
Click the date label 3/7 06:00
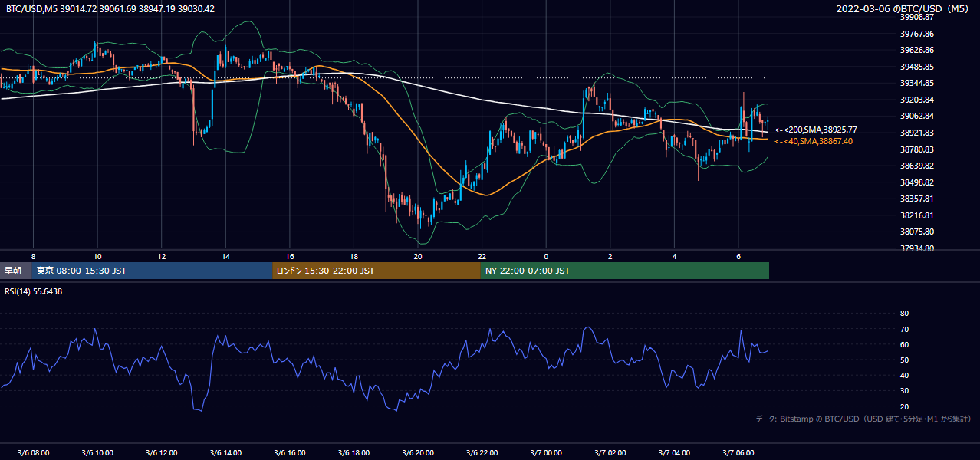(x=738, y=453)
